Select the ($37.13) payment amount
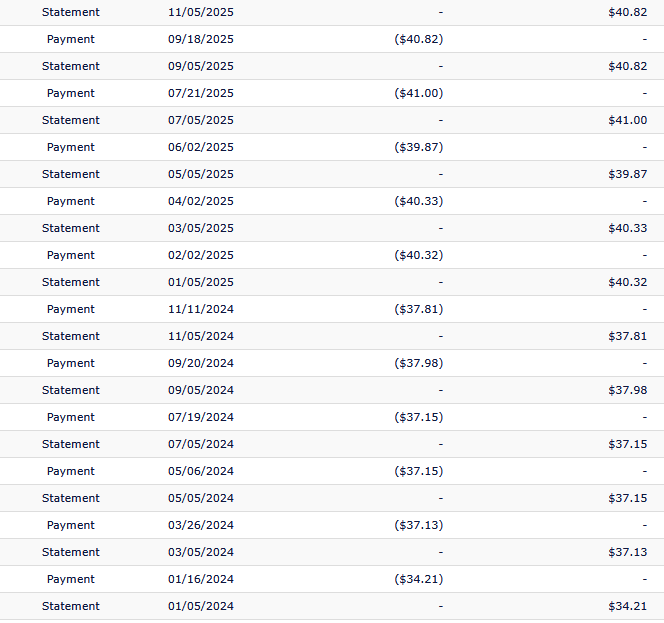The image size is (664, 623). 419,525
